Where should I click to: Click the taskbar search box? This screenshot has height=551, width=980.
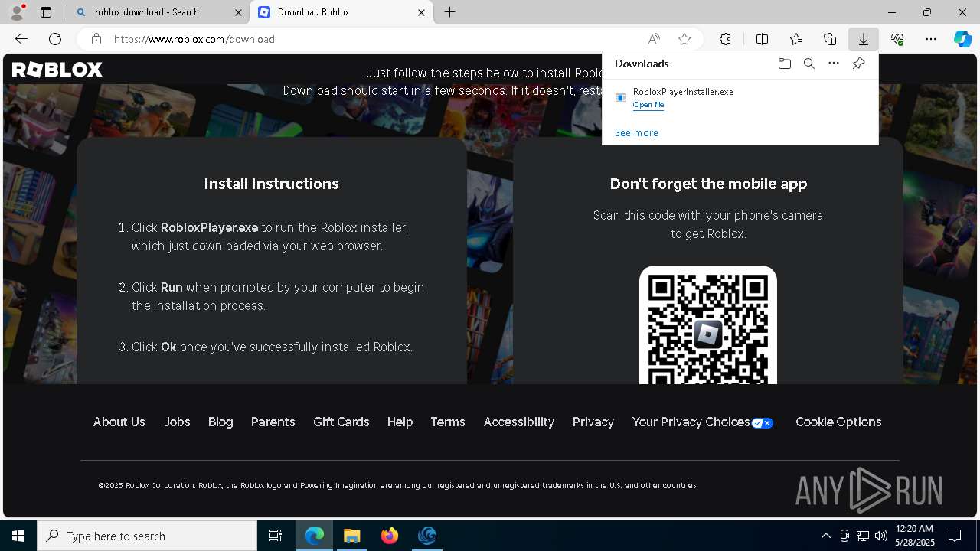[147, 536]
